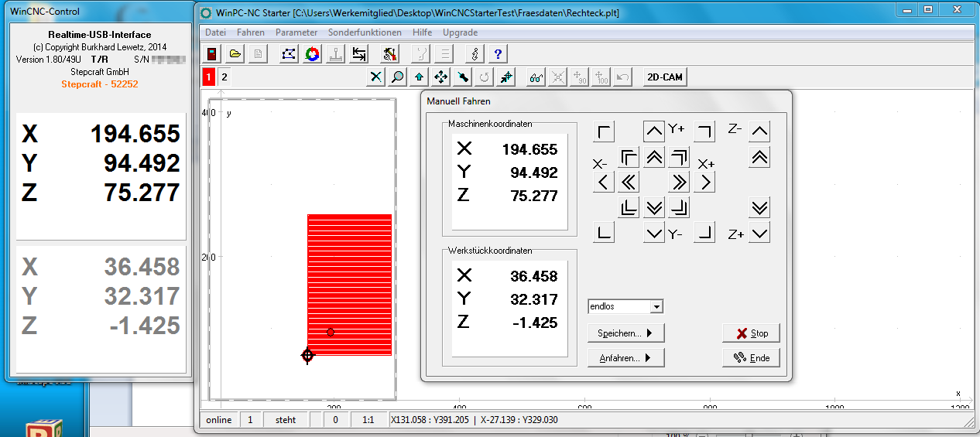Click the arrow with crosshair target icon
This screenshot has width=980, height=437.
pos(506,77)
